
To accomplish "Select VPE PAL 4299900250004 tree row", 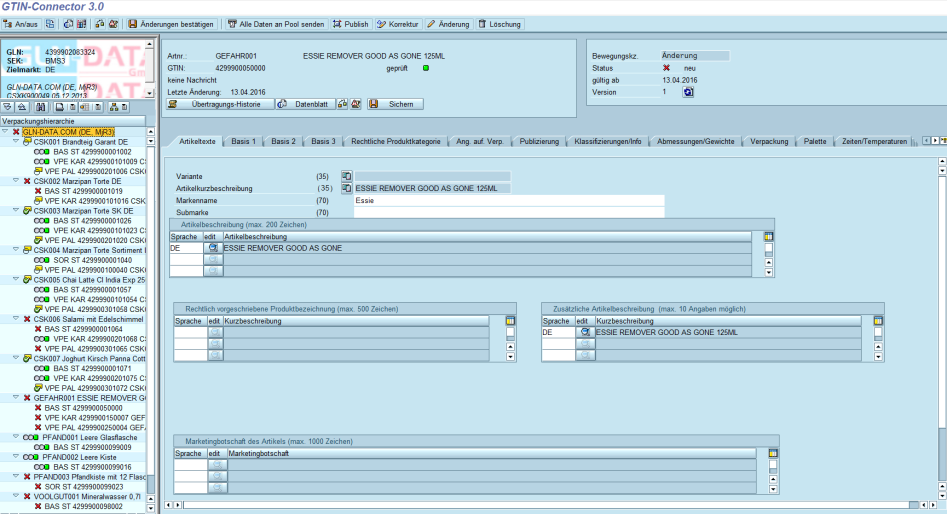I will click(89, 427).
